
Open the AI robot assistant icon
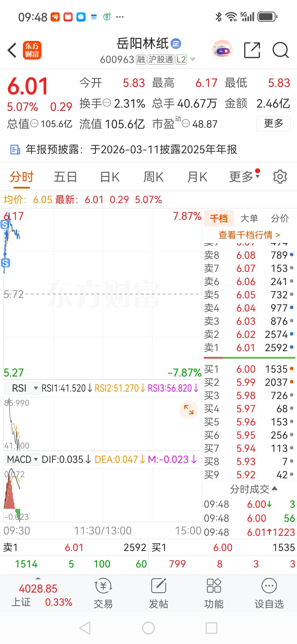point(222,50)
